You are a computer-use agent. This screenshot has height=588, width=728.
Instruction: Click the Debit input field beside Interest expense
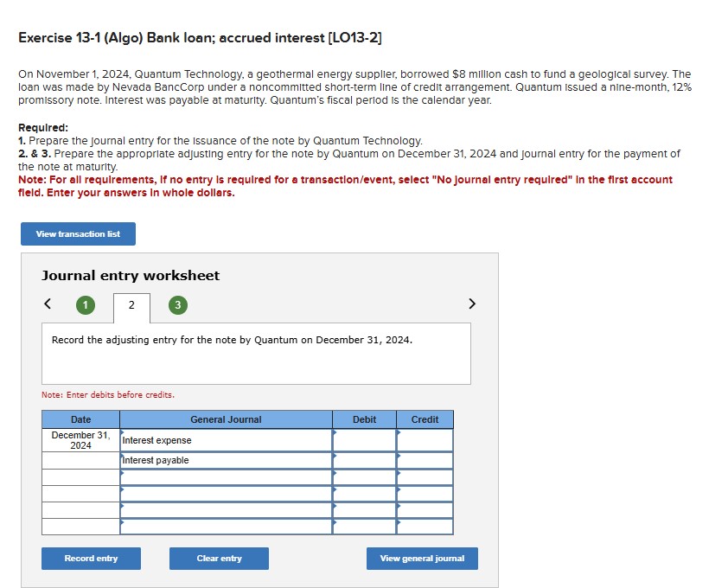click(364, 440)
